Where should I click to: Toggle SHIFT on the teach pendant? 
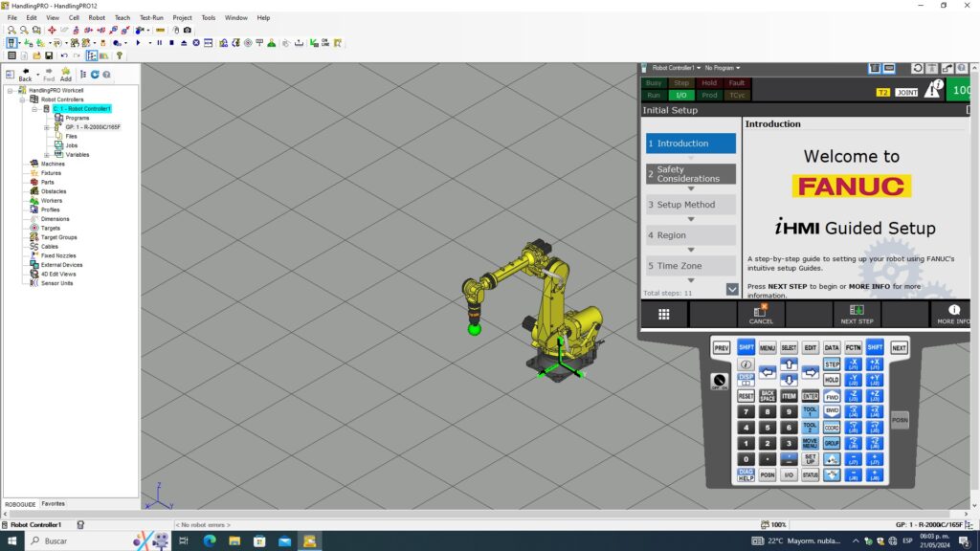[746, 347]
